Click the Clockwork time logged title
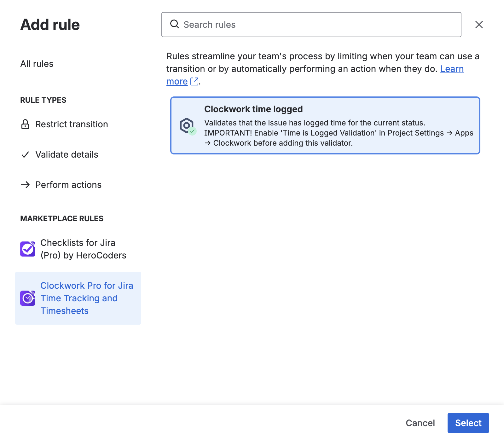 [253, 109]
